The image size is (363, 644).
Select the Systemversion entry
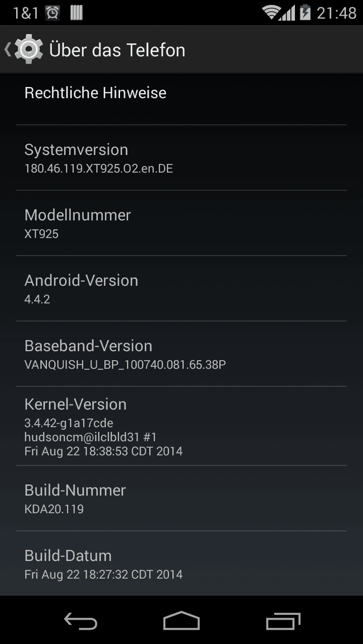tap(181, 157)
